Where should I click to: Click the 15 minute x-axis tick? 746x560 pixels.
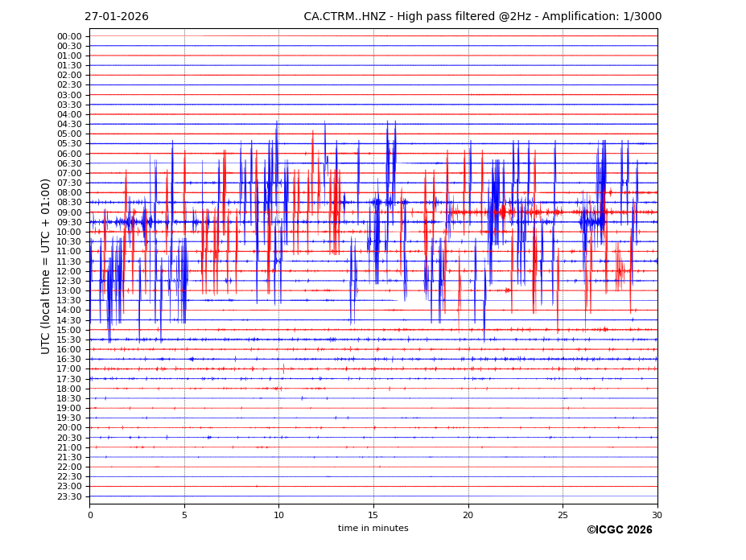[x=373, y=515]
